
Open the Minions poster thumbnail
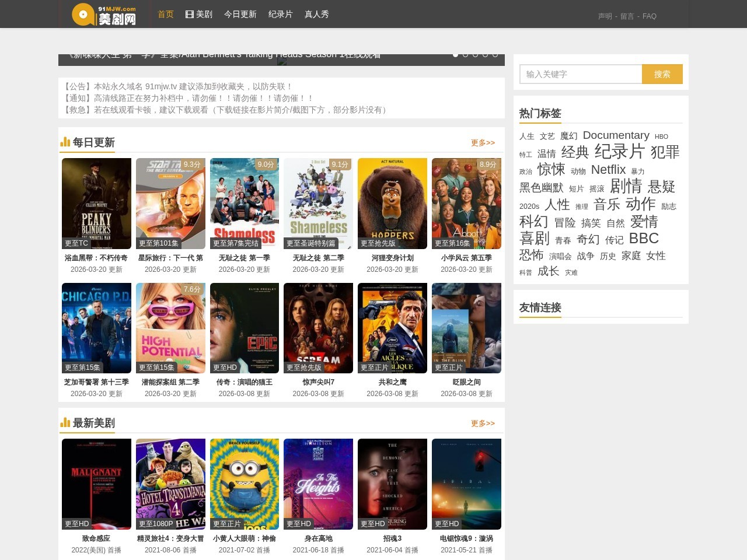coord(245,484)
